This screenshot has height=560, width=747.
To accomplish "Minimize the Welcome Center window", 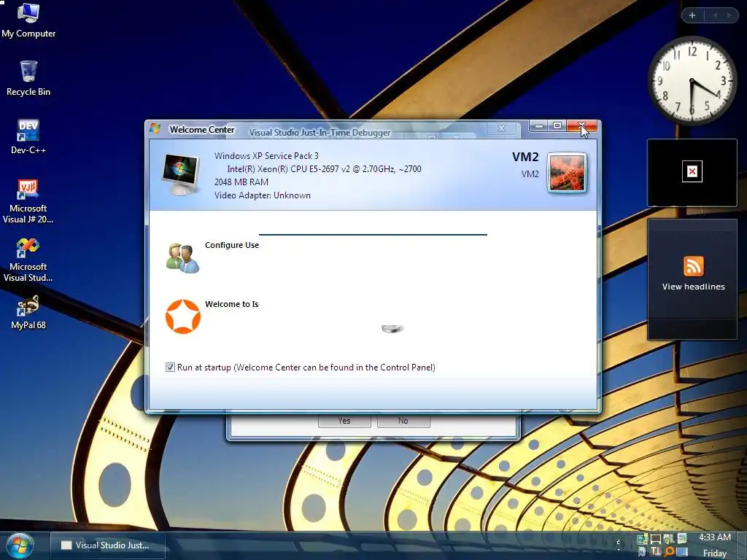I will [539, 125].
